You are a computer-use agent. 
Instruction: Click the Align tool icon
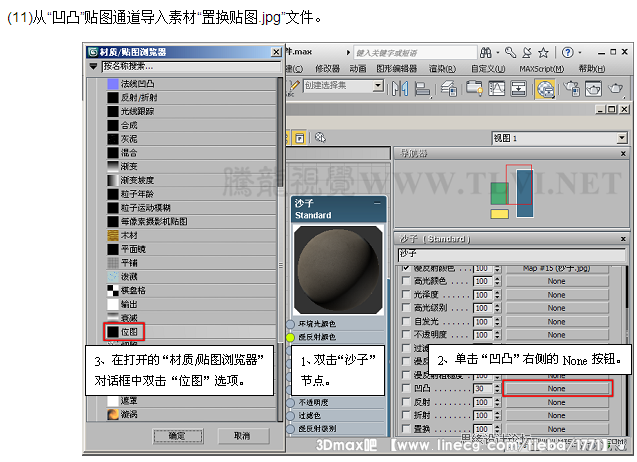(422, 88)
